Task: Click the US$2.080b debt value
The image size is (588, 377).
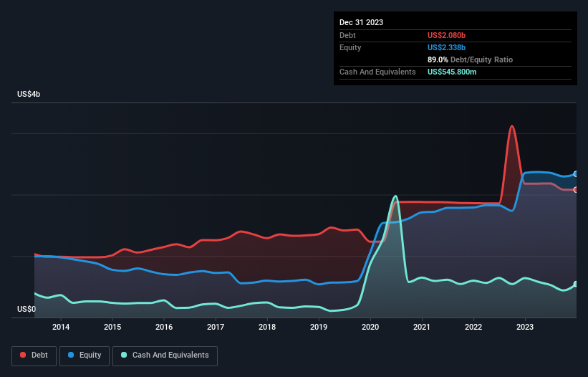Action: (446, 35)
